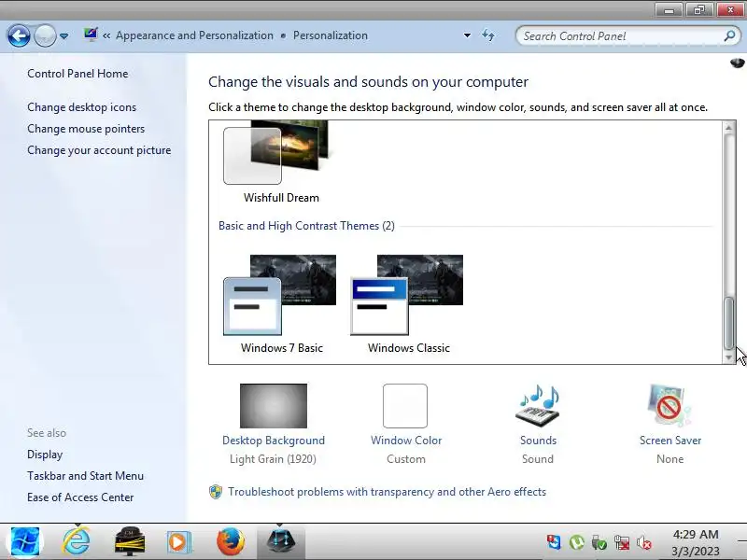Click the Personalization breadcrumb

pyautogui.click(x=331, y=35)
